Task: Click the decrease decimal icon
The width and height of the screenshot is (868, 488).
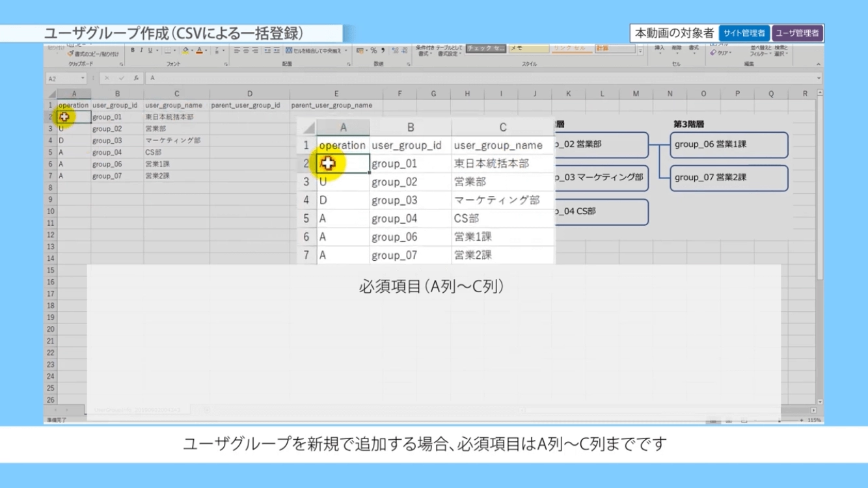Action: tap(405, 50)
